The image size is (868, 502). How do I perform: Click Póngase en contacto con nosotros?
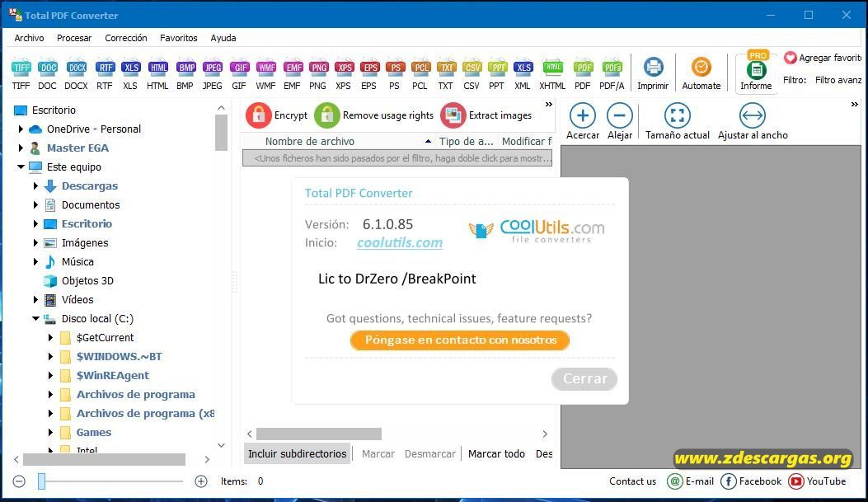tap(460, 340)
